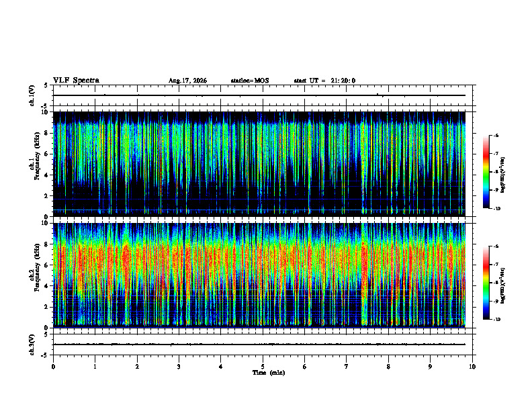The width and height of the screenshot is (532, 411).
Task: Click the "-10" label on ch.2 color bar
Action: [x=496, y=320]
